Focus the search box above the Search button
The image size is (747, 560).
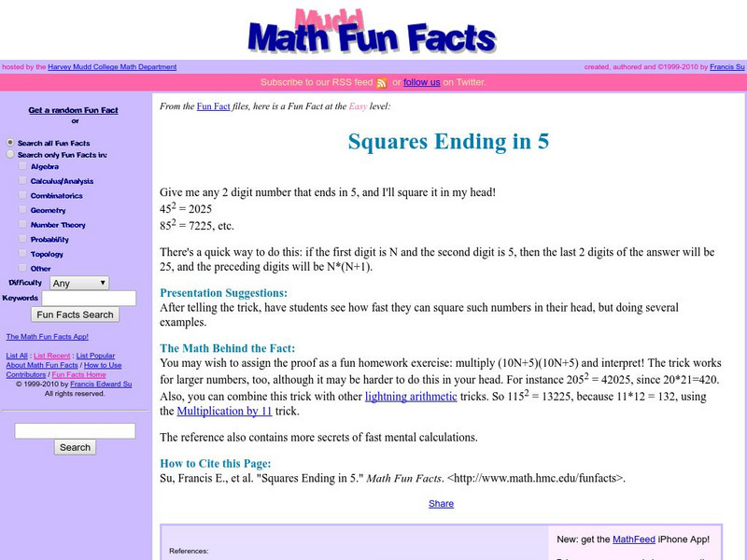tap(75, 431)
